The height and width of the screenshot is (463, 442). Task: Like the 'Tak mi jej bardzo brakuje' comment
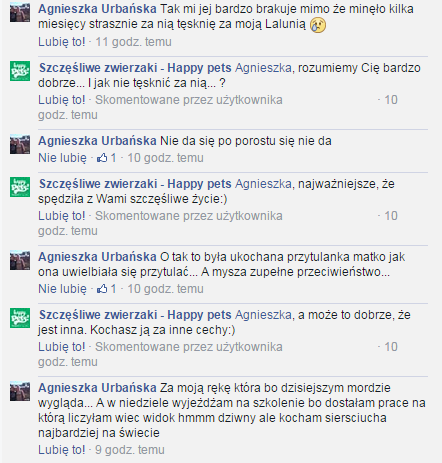click(x=62, y=42)
